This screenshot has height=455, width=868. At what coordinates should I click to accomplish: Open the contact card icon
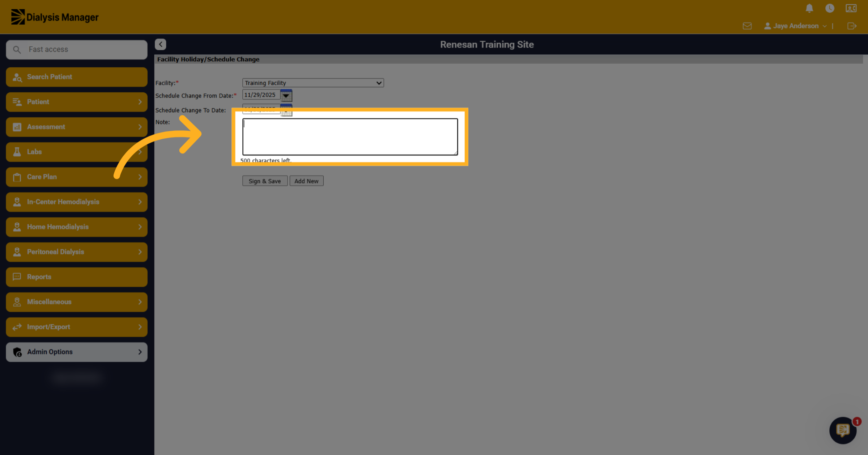tap(851, 8)
